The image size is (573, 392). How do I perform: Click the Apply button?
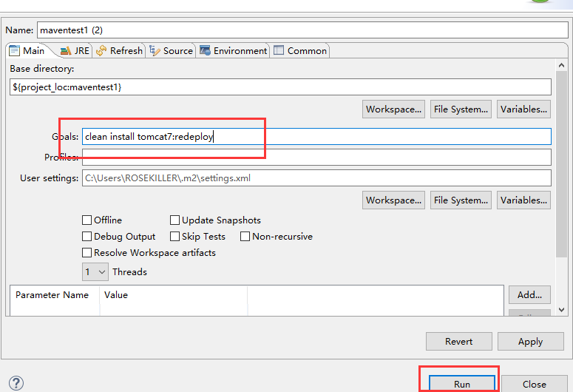531,342
